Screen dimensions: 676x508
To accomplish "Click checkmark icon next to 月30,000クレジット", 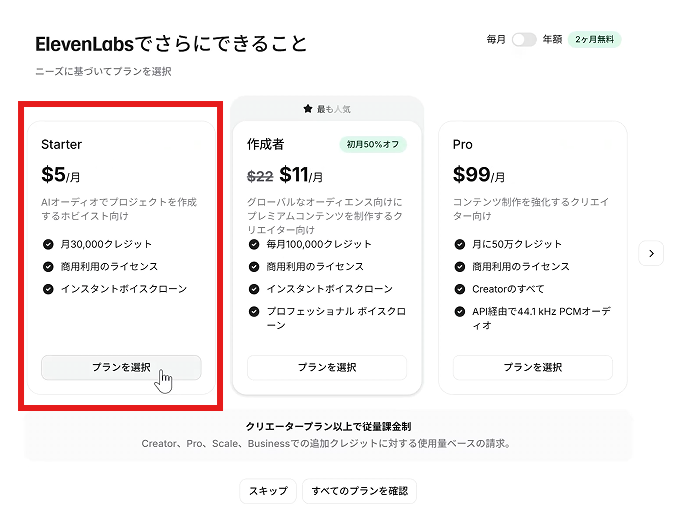I will (48, 245).
